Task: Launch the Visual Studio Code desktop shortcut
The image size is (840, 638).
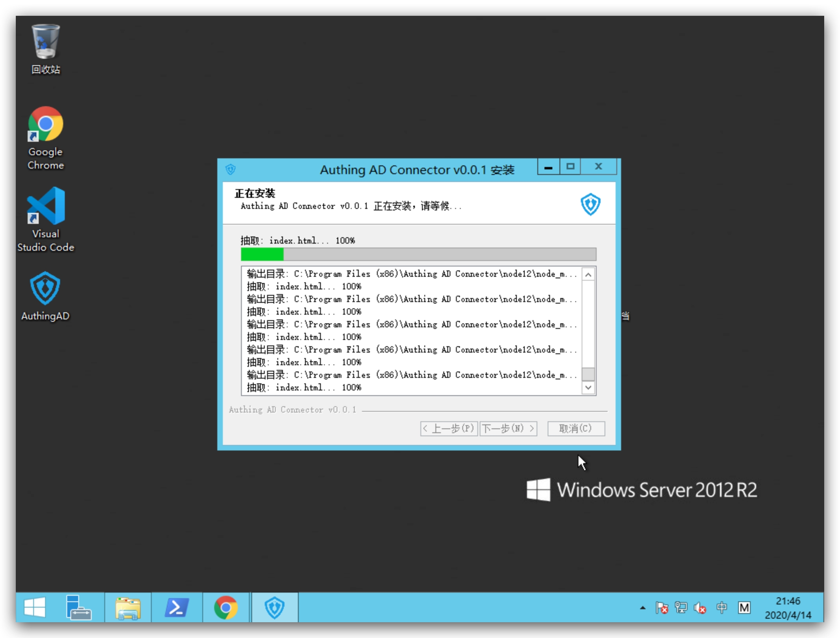Action: (45, 219)
